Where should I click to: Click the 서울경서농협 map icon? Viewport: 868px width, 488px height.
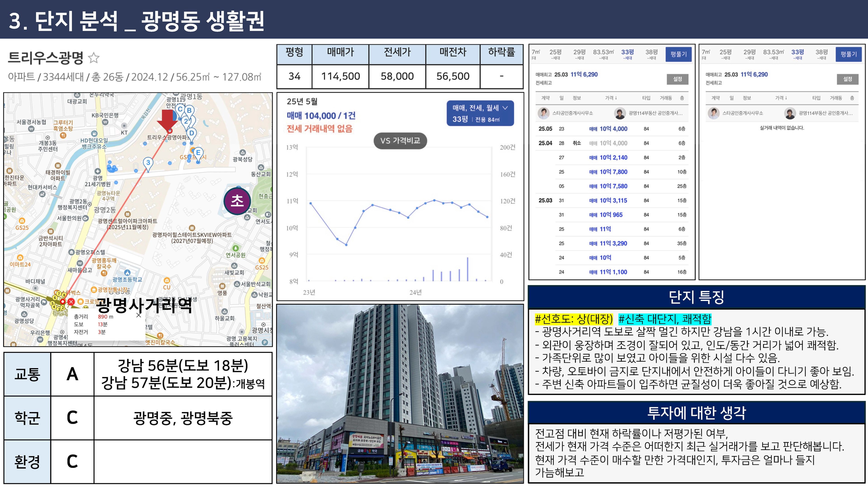[x=31, y=129]
